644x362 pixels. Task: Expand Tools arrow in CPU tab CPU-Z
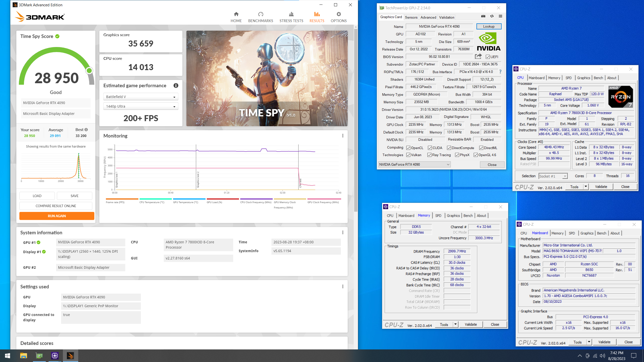pyautogui.click(x=586, y=187)
